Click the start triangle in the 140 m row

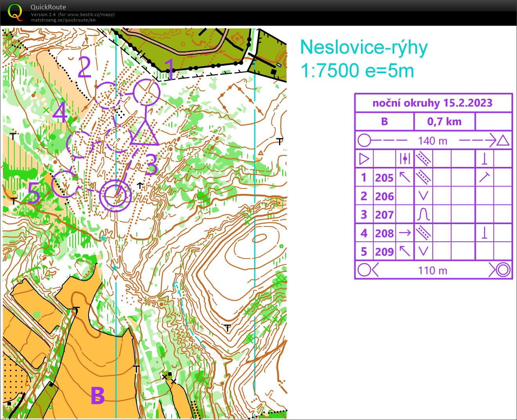(503, 140)
